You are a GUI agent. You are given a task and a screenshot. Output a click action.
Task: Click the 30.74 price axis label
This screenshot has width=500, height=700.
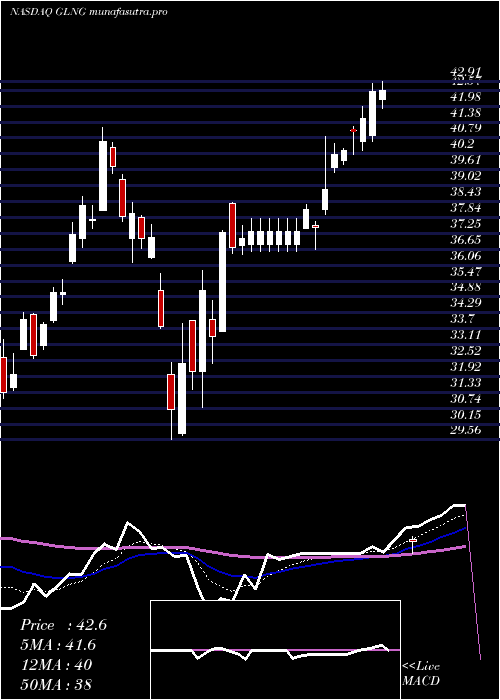[x=465, y=399]
